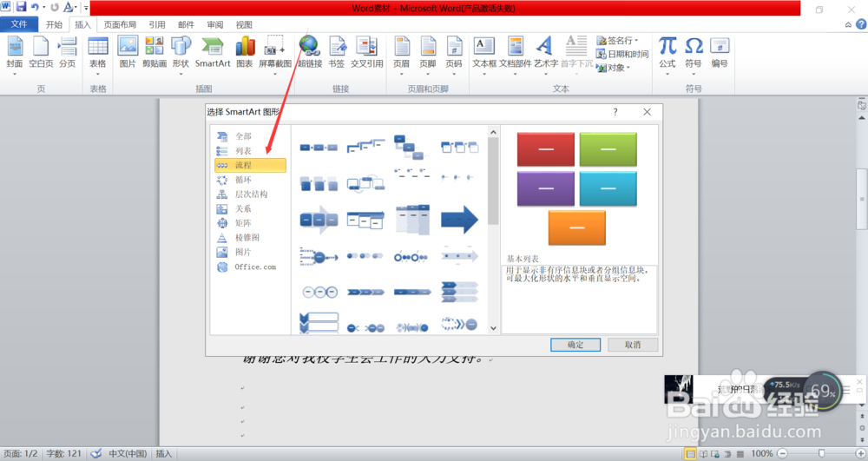Select the List (列表) SmartArt category

(x=250, y=150)
